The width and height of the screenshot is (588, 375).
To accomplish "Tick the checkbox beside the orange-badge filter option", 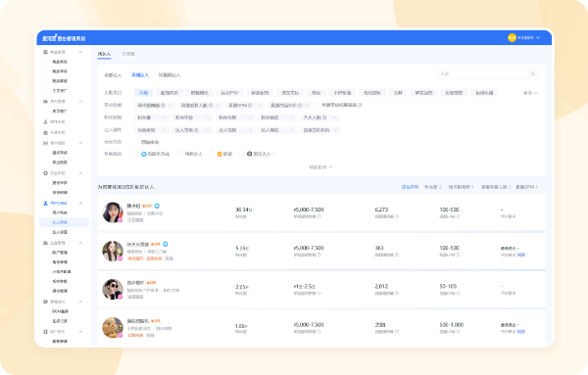I will click(x=213, y=154).
